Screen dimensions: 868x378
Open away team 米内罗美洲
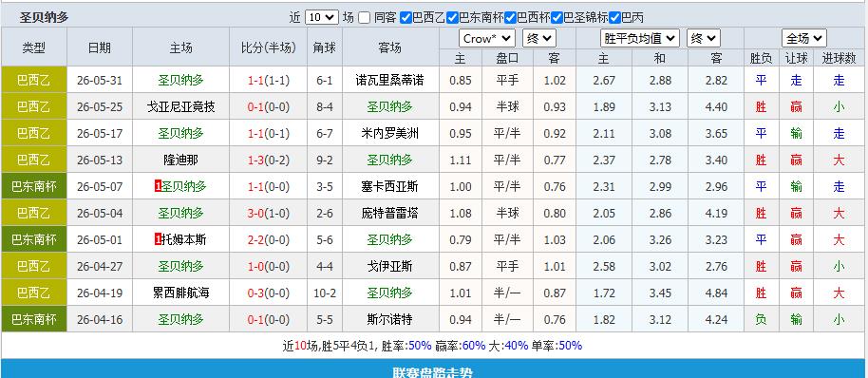click(390, 133)
